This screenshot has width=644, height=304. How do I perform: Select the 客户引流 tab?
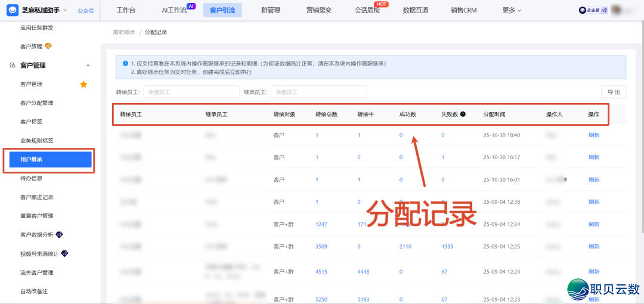222,10
